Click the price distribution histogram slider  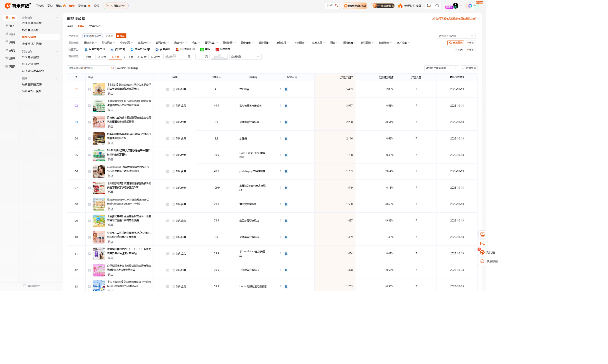219,57
